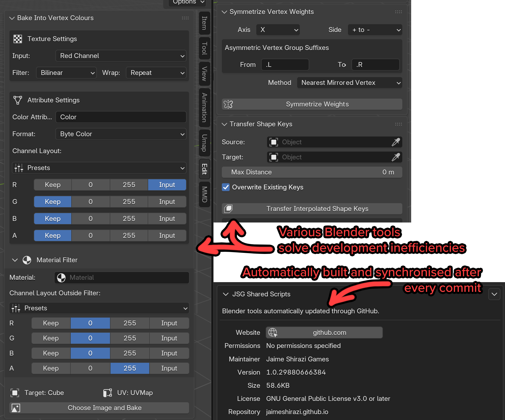The image size is (505, 420).
Task: Click Choose Image and Bake button
Action: click(x=99, y=408)
